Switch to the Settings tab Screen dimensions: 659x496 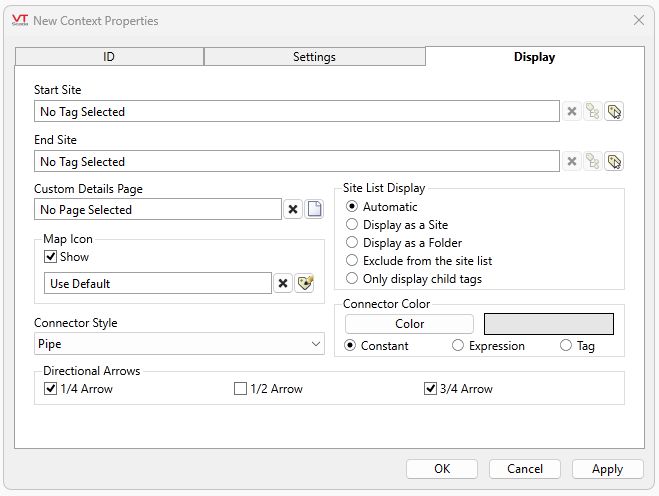314,57
